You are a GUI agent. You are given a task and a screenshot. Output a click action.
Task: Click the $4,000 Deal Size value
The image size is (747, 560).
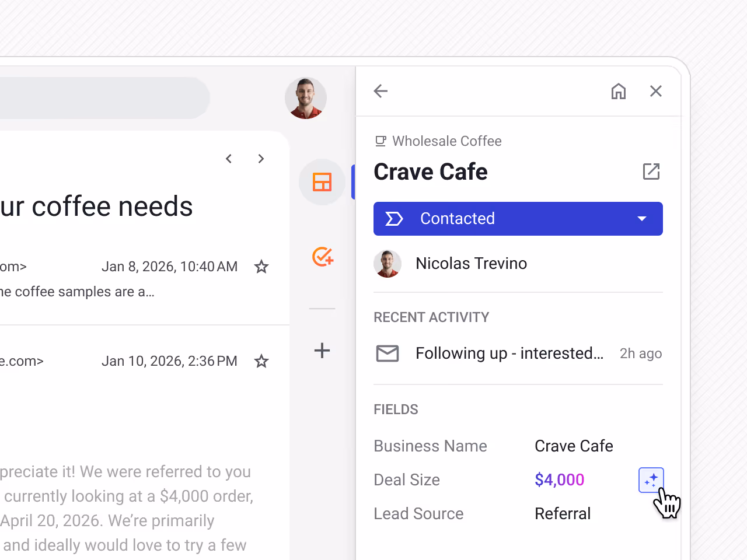(559, 480)
